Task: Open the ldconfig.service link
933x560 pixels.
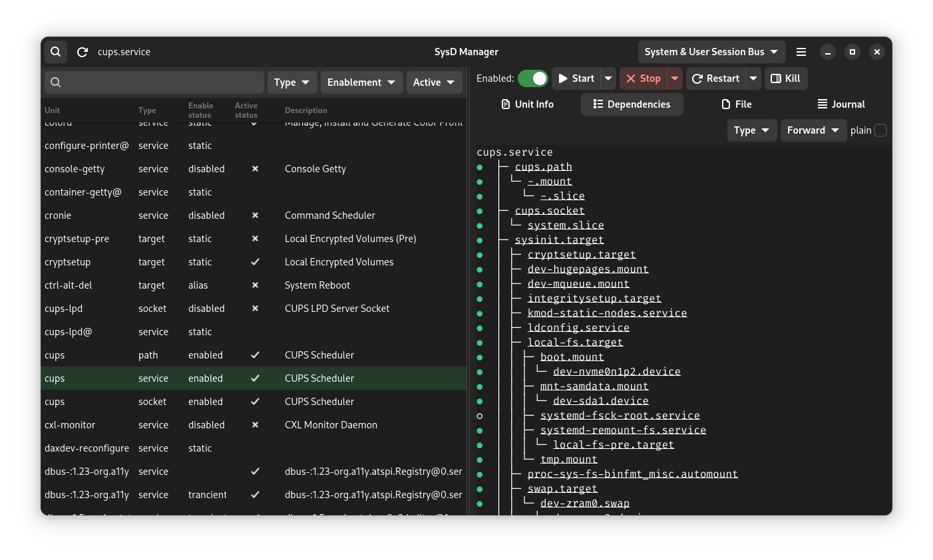Action: tap(579, 328)
